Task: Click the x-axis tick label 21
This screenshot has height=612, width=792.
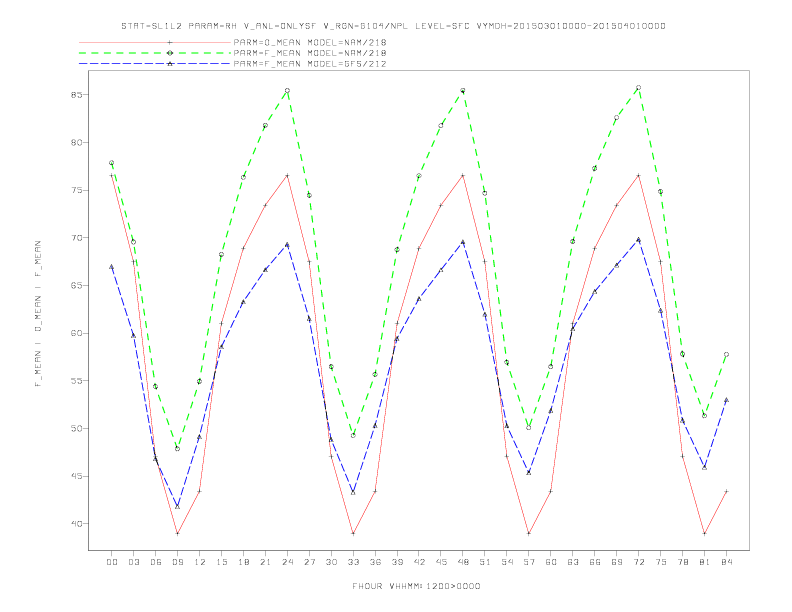Action: 265,562
